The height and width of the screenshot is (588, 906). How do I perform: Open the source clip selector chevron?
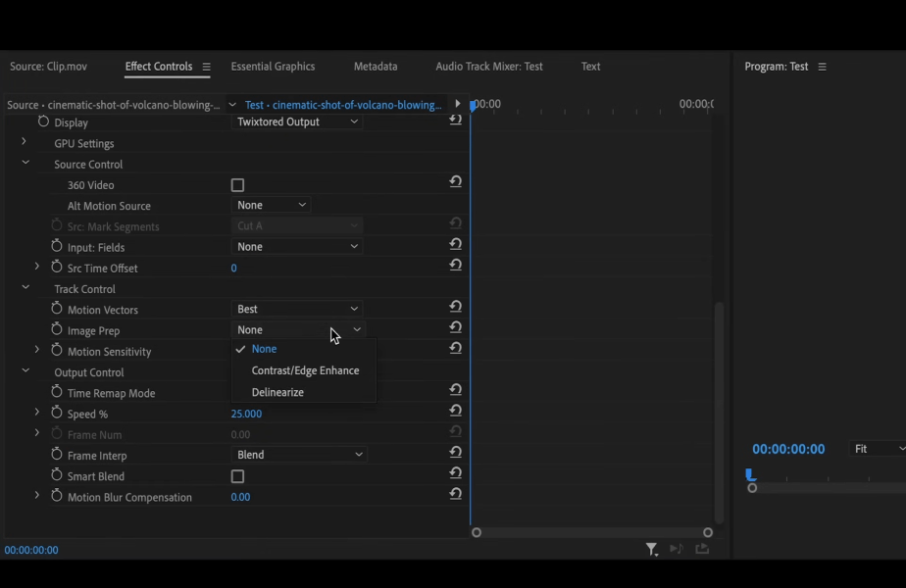pyautogui.click(x=232, y=105)
